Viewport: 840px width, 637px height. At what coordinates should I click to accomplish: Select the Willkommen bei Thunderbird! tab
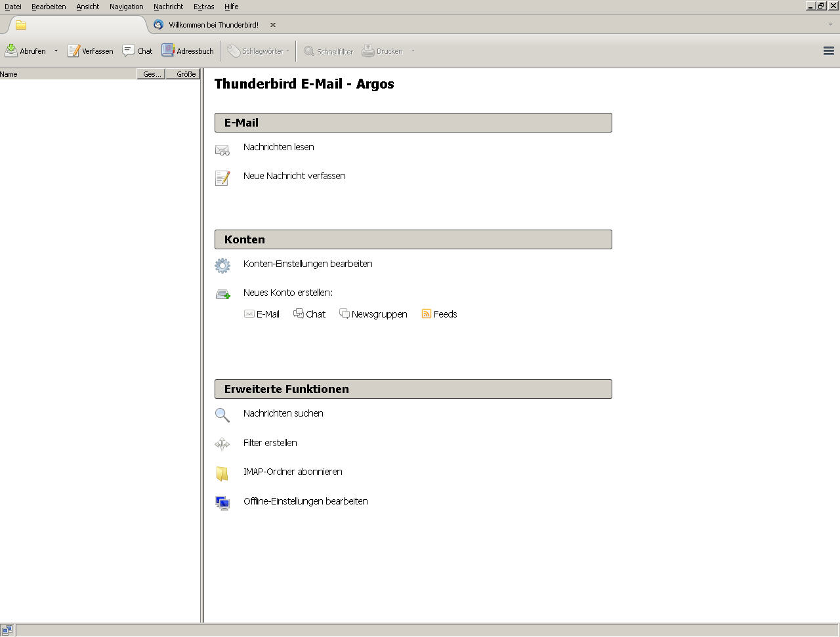[x=214, y=25]
